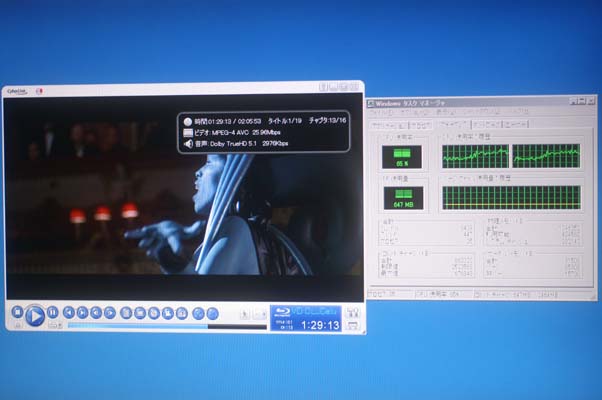Step forward using the fast-forward icon
The height and width of the screenshot is (400, 602).
tap(110, 313)
